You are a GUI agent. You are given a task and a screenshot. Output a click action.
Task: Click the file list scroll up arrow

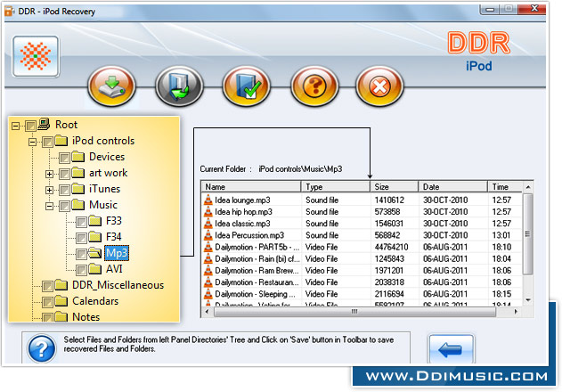tap(527, 187)
